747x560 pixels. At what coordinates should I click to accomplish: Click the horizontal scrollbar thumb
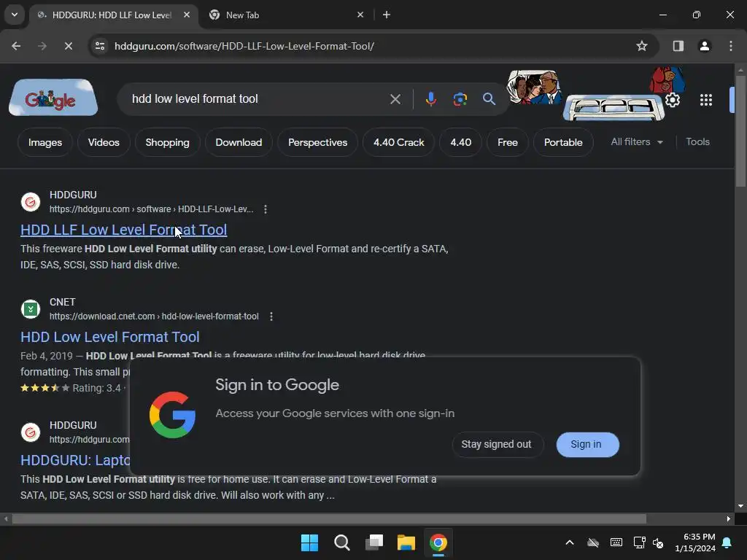click(329, 518)
